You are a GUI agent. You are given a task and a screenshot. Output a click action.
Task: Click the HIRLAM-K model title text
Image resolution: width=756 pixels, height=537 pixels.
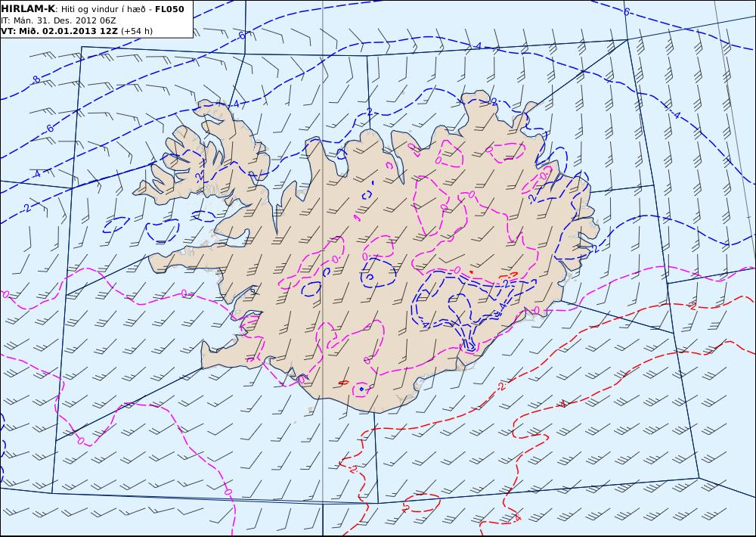click(28, 9)
